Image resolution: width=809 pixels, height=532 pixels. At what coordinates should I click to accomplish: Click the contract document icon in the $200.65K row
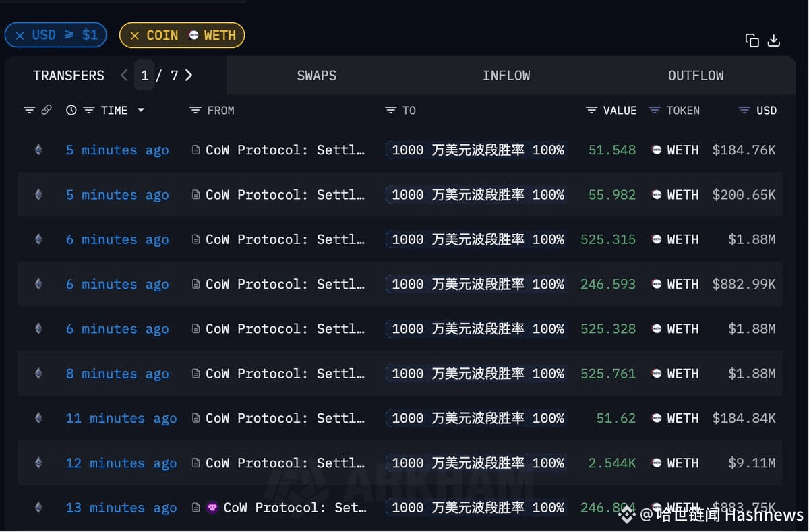click(x=196, y=194)
